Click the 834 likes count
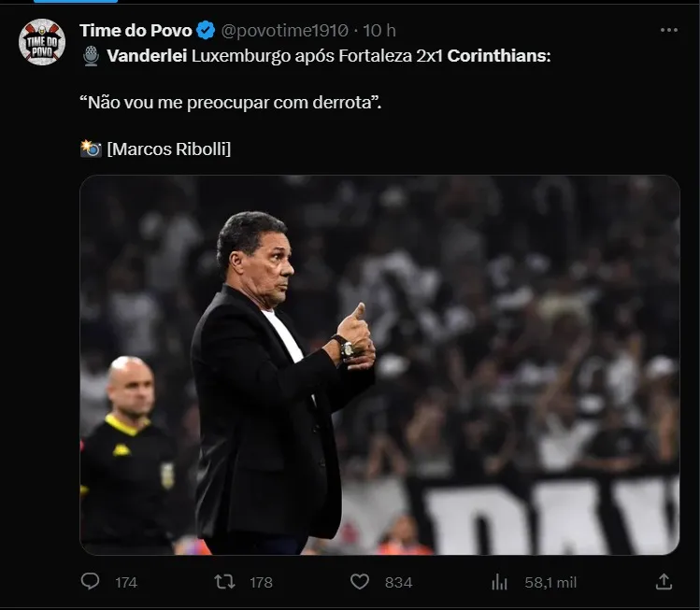Viewport: 700px width, 610px height. [398, 582]
